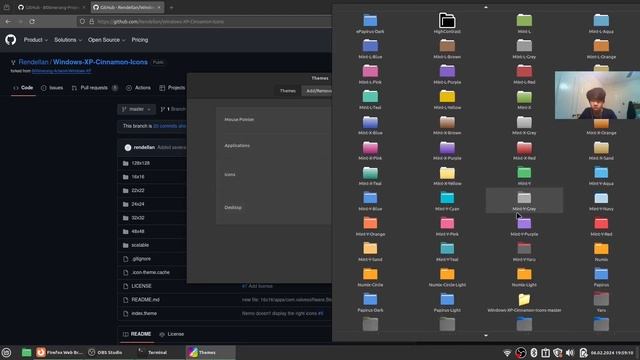Open the Windows-XP-Cinnamon-Icons repository link
This screenshot has height=360, width=640.
[x=100, y=62]
